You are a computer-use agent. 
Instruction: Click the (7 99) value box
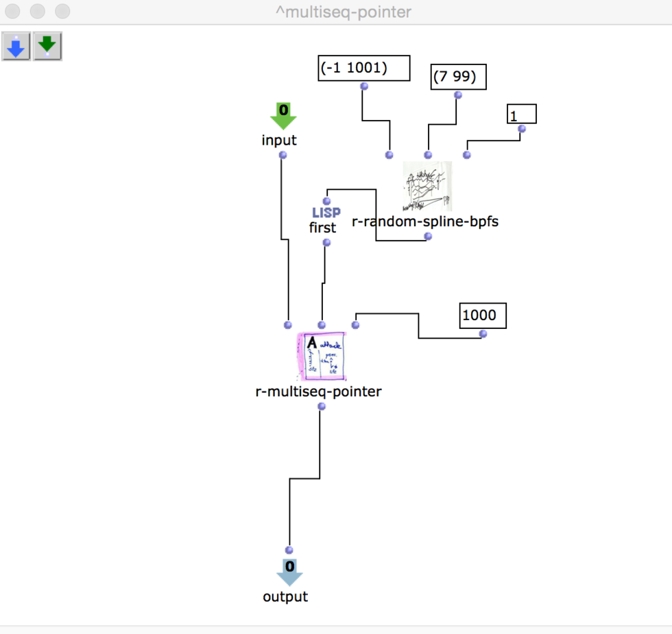458,77
